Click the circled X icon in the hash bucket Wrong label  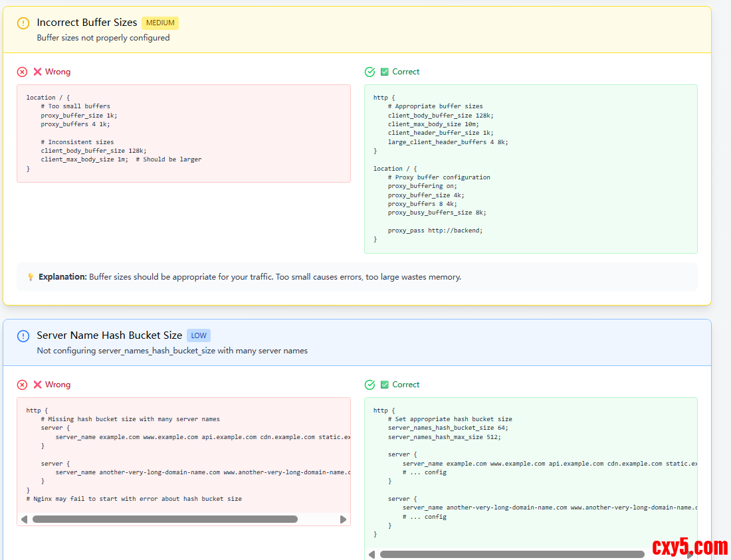[x=23, y=385]
